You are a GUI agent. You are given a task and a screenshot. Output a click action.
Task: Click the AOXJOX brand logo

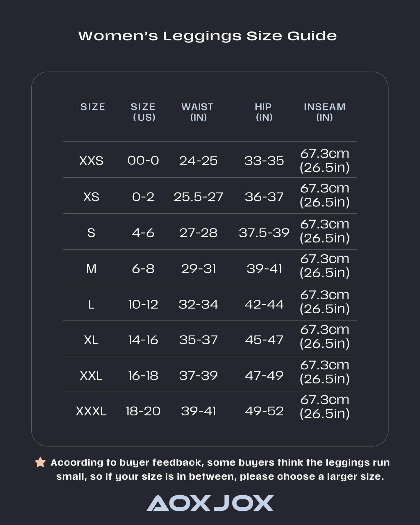point(210,503)
